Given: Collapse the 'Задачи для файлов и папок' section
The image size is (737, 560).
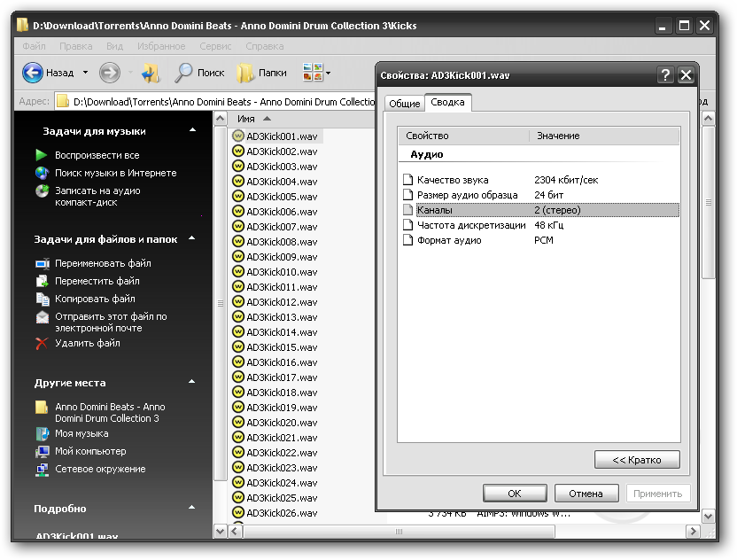Looking at the screenshot, I should [x=192, y=239].
